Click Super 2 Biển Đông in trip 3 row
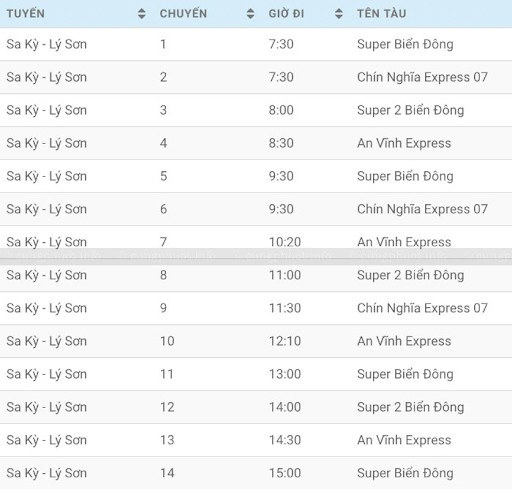512x492 pixels. coord(410,110)
